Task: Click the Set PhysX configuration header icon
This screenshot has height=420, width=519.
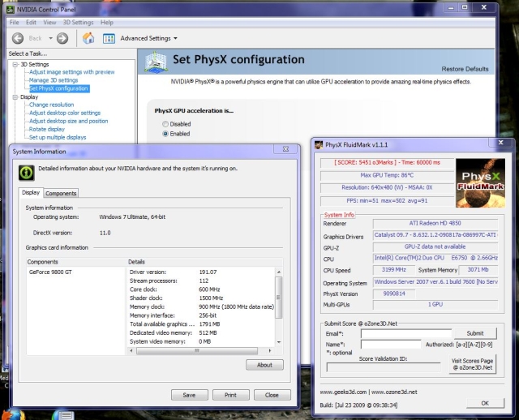Action: [156, 62]
